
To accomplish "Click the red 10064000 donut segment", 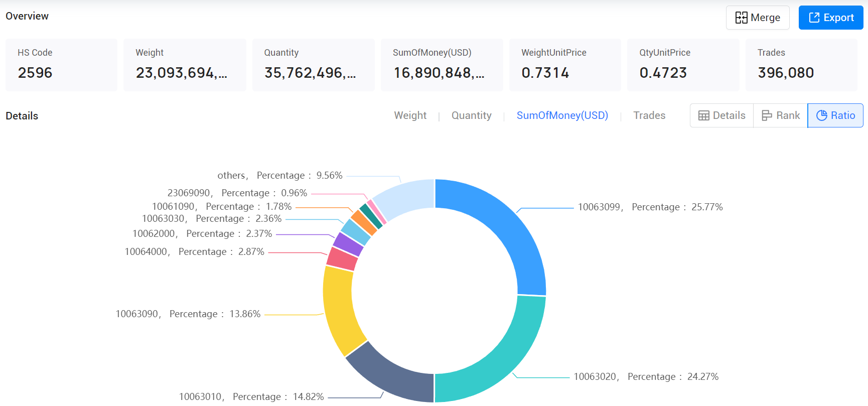I will click(343, 258).
